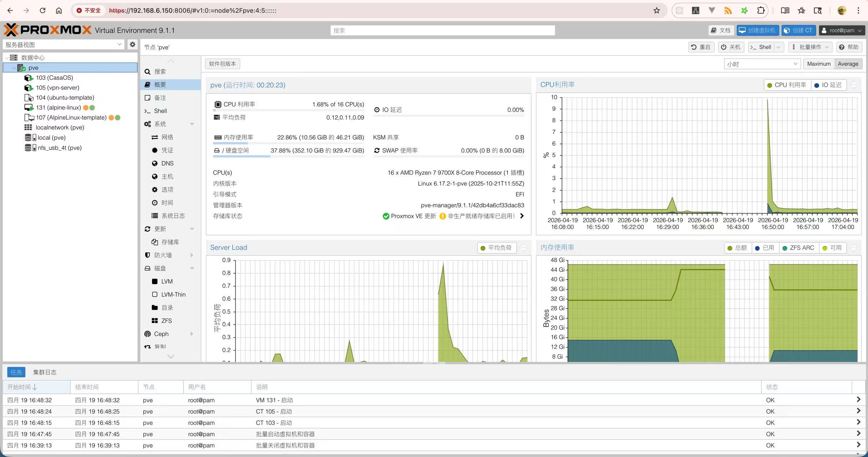
Task: Toggle Maximum graph display mode
Action: click(819, 64)
